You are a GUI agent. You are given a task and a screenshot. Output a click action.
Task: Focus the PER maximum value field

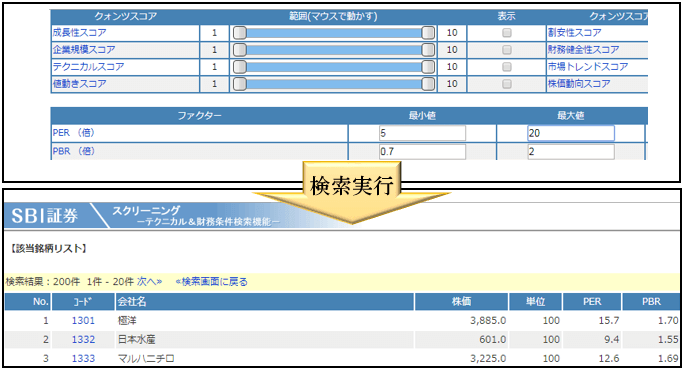click(571, 133)
